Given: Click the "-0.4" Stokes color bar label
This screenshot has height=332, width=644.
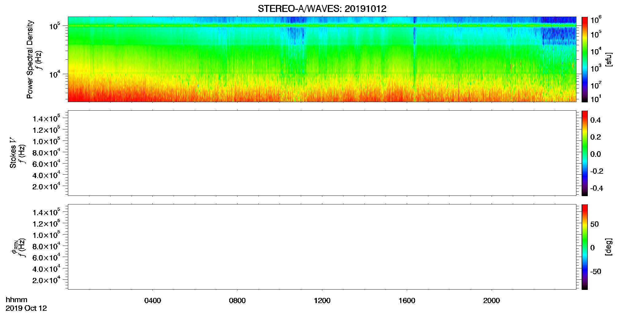Looking at the screenshot, I should tap(597, 188).
